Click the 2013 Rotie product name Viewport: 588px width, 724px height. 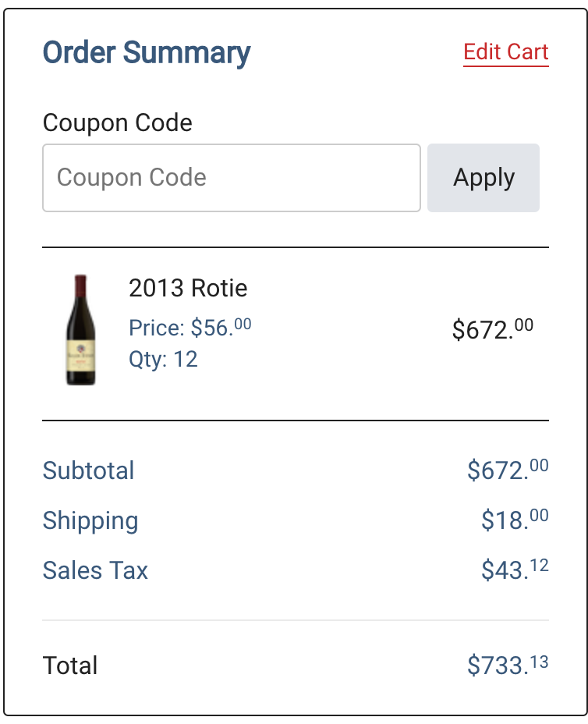(x=188, y=288)
